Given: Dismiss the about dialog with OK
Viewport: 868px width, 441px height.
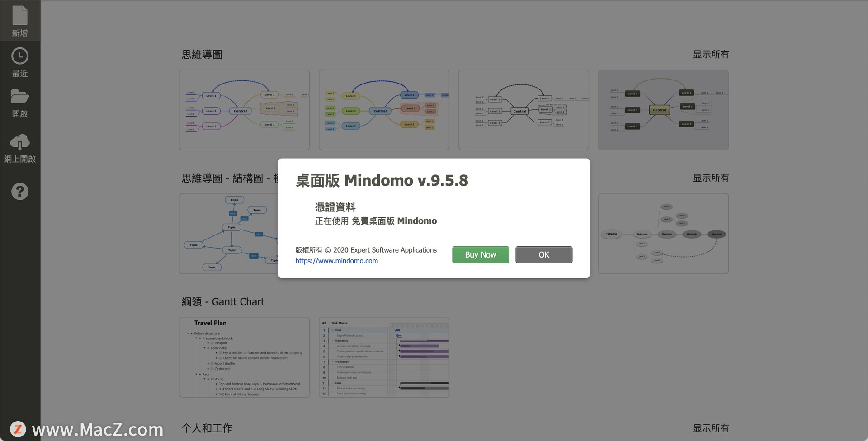Looking at the screenshot, I should coord(544,255).
